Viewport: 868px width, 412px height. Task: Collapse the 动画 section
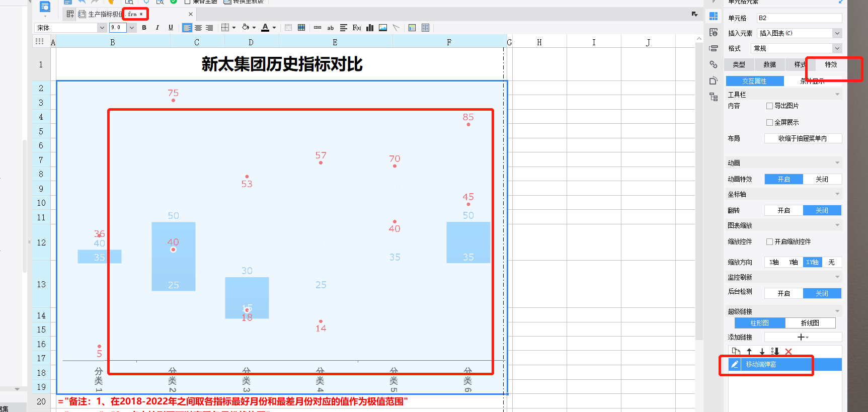[x=837, y=162]
